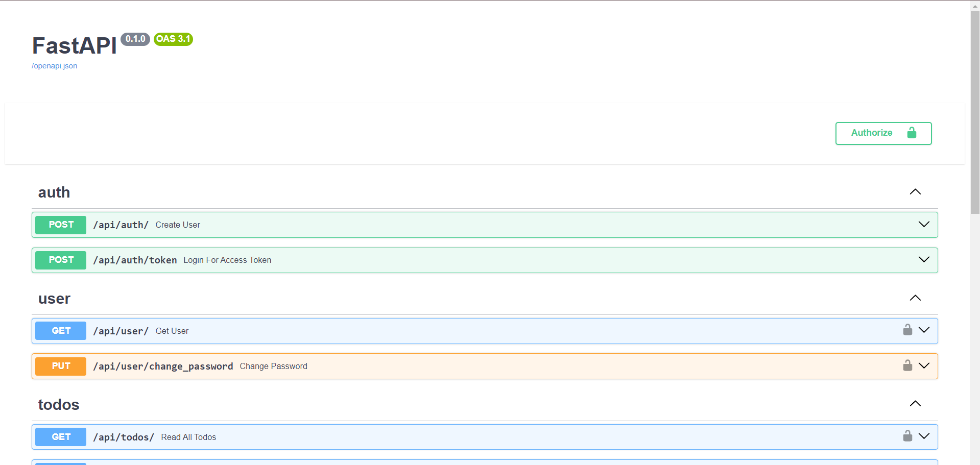Toggle authorization for the Change Password endpoint
980x465 pixels.
pyautogui.click(x=907, y=365)
